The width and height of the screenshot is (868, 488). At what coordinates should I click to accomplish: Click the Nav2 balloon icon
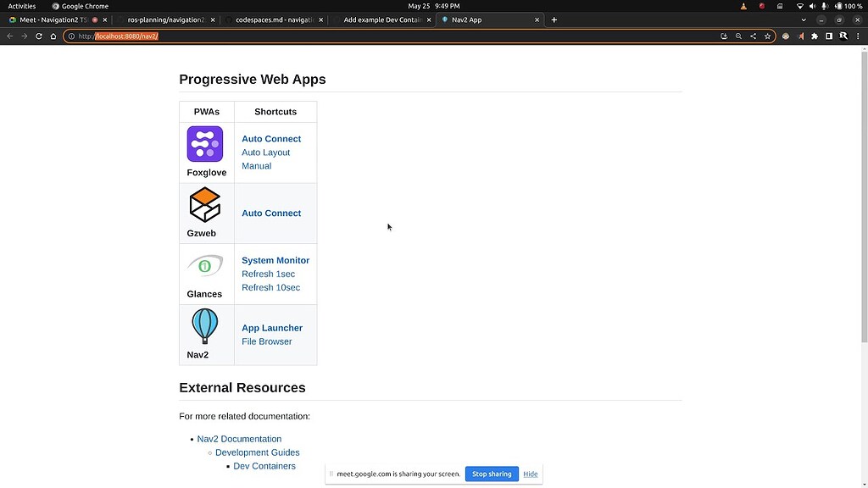(x=205, y=326)
